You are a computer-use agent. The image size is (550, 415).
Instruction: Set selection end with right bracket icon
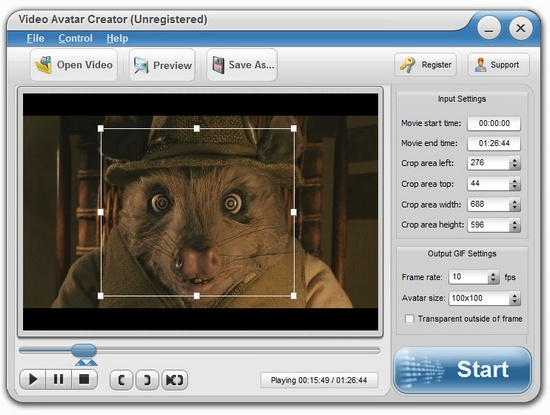pyautogui.click(x=147, y=380)
